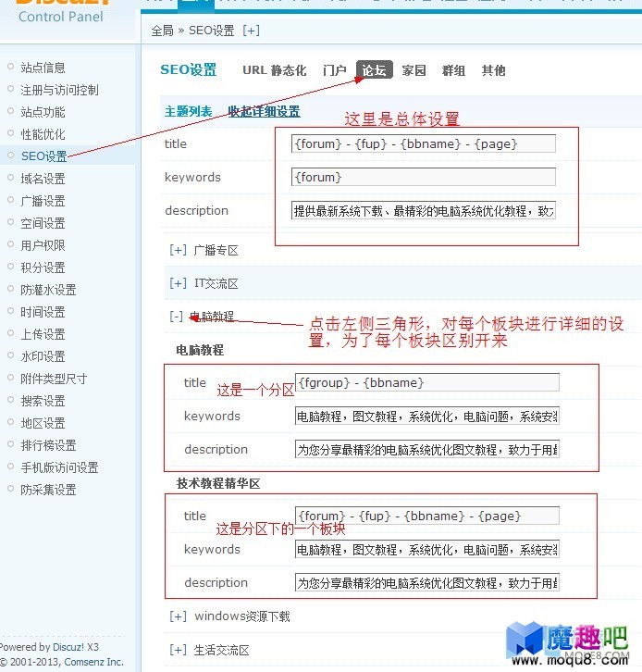
Task: Open 附件类型尺寸 settings
Action: [54, 379]
